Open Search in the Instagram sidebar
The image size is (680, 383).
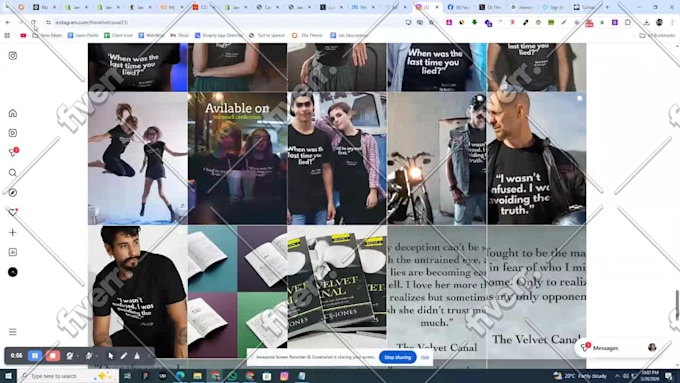tap(13, 173)
